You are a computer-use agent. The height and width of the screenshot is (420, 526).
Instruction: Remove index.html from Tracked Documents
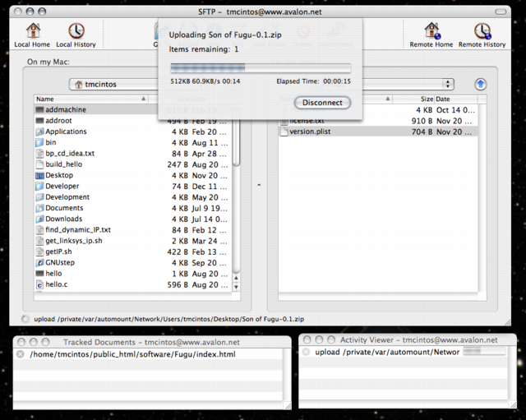tap(20, 354)
